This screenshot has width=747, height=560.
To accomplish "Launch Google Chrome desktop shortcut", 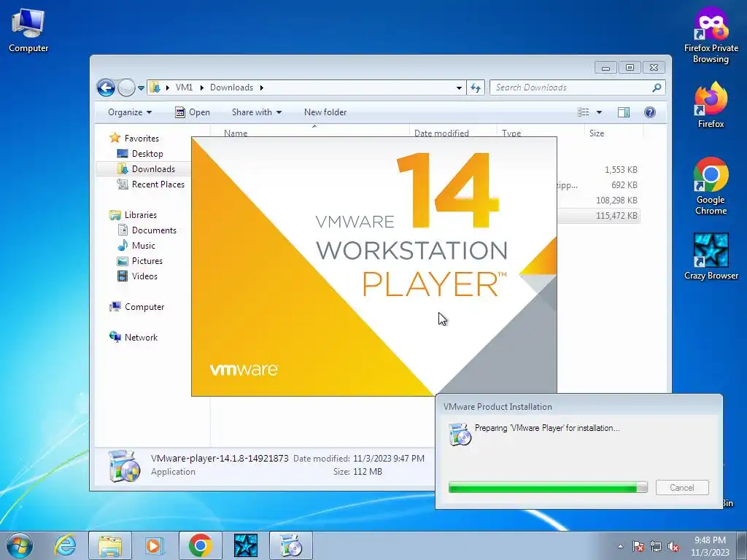I will click(x=711, y=186).
